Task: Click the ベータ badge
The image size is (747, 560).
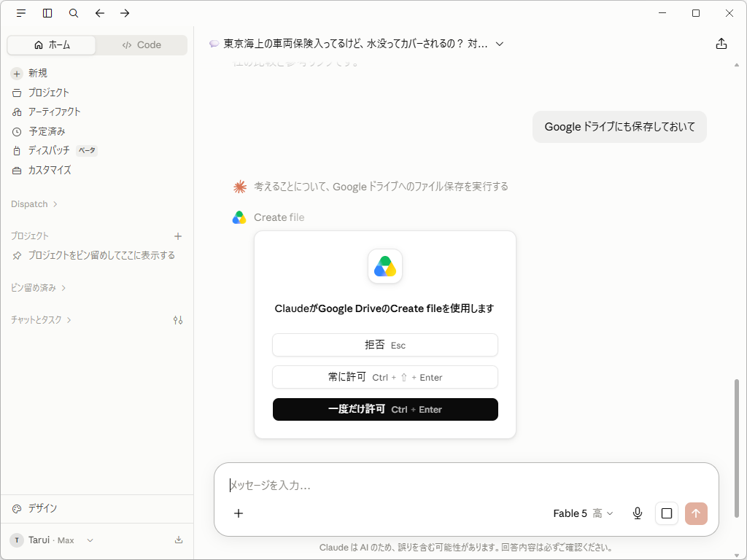Action: pos(87,150)
